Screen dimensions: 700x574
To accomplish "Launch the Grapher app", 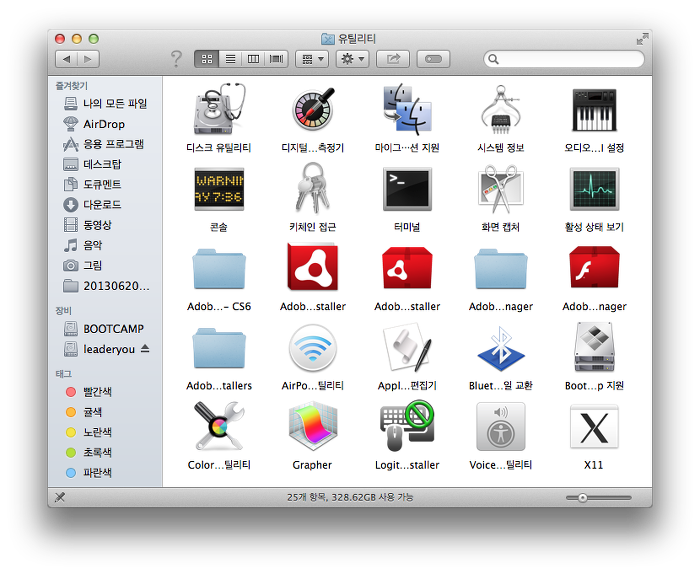I will [313, 427].
